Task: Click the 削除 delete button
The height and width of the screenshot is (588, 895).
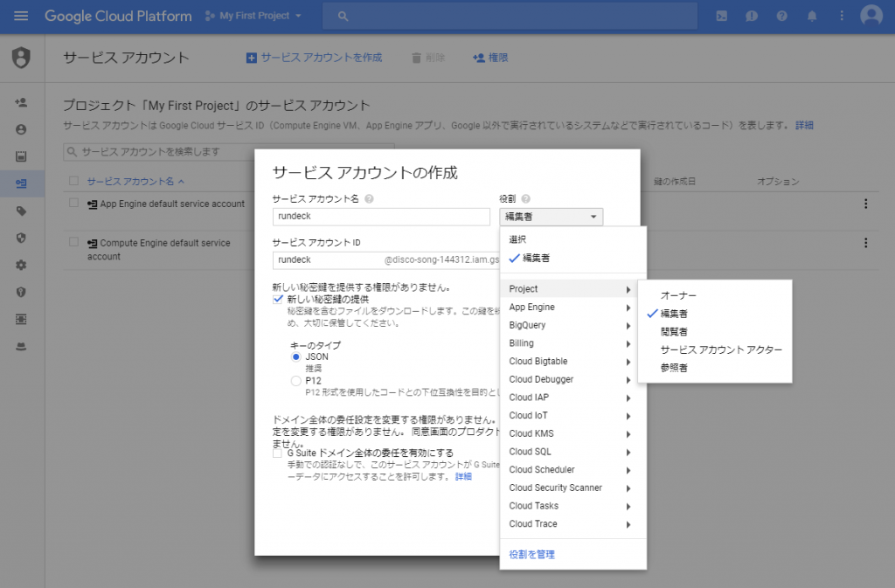Action: pos(428,58)
